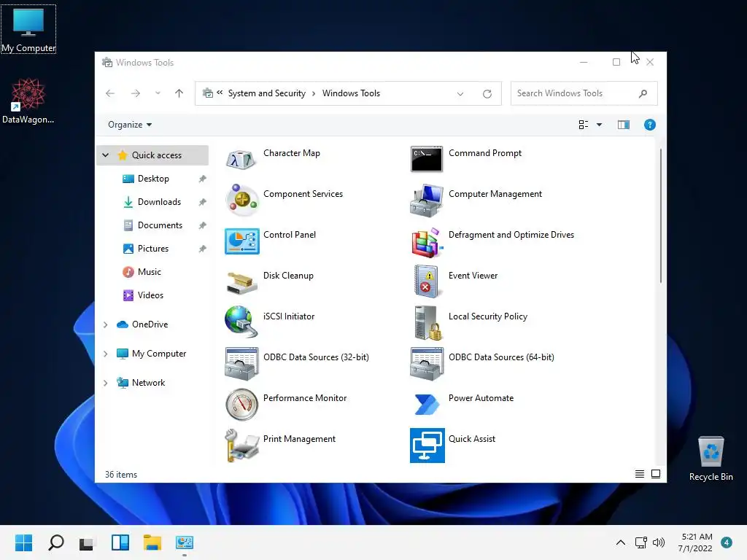The height and width of the screenshot is (560, 747).
Task: Select Pictures in navigation pane
Action: 153,249
